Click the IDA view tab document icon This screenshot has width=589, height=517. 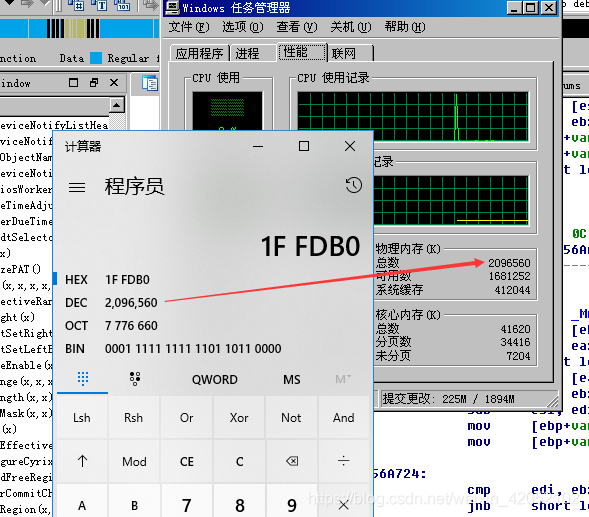[150, 83]
